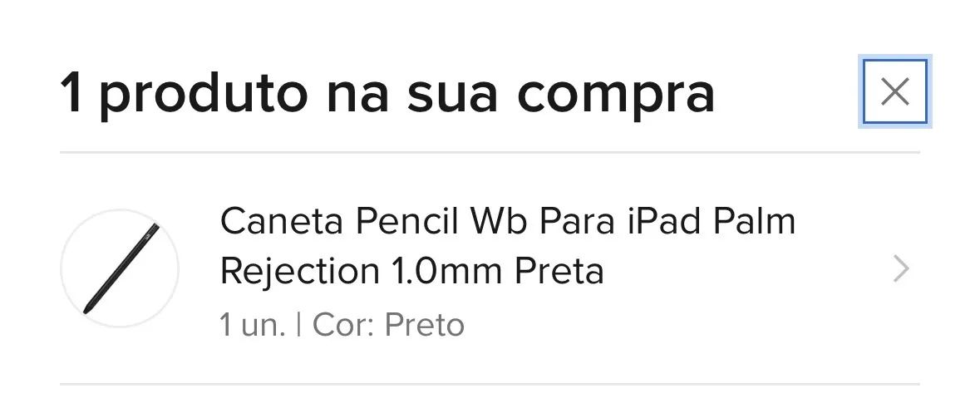Click 'Rejection 1.0mm Preta' title line
Image resolution: width=980 pixels, height=398 pixels.
[x=411, y=271]
